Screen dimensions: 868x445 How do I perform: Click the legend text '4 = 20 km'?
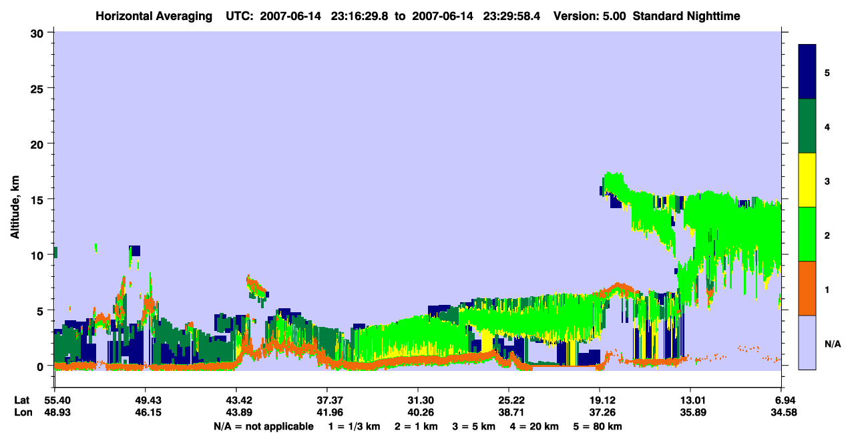535,426
